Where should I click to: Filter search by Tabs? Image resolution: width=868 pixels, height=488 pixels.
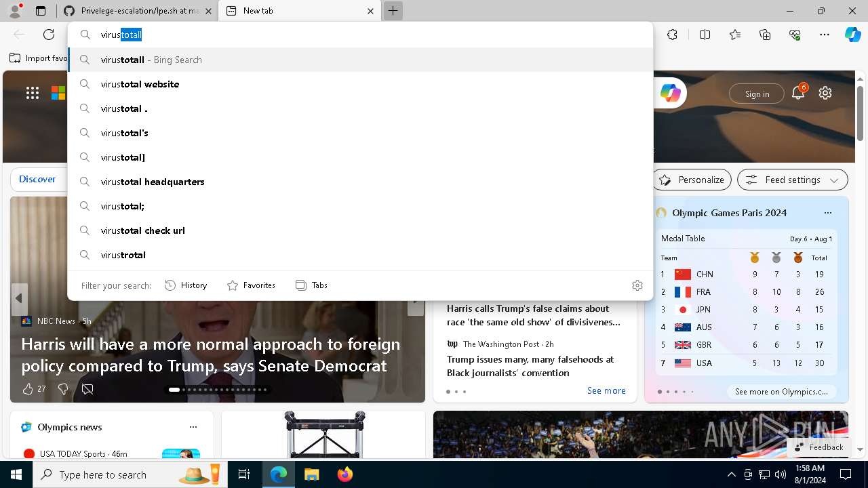pyautogui.click(x=312, y=285)
